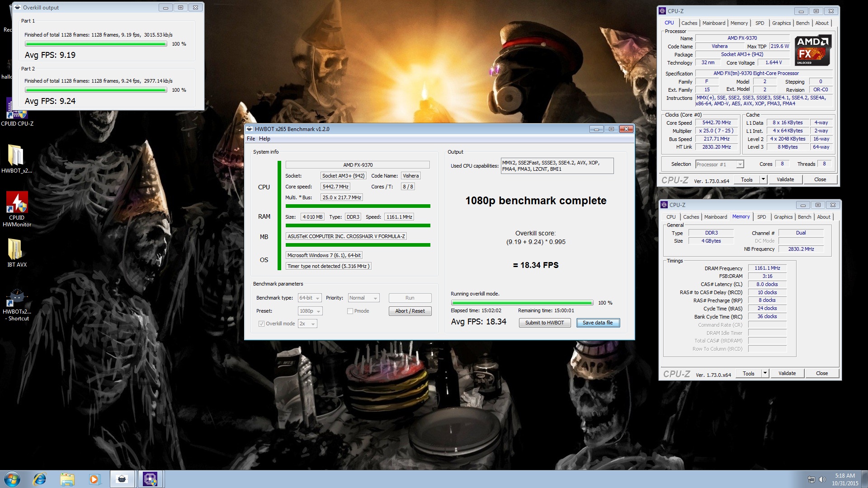Switch to Bench tab in top CPU-Z
The width and height of the screenshot is (868, 488).
(803, 23)
